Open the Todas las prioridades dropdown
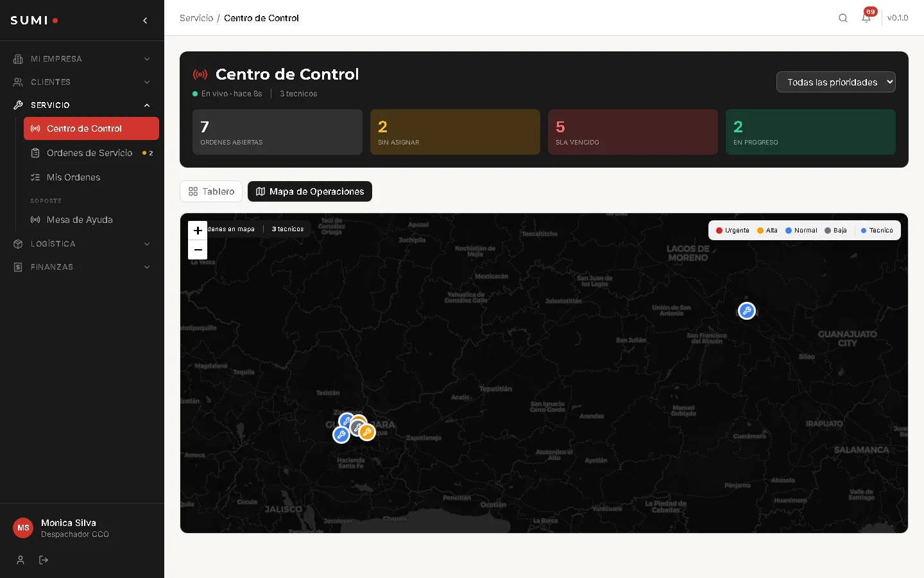Screen dimensions: 924x578 [x=835, y=82]
